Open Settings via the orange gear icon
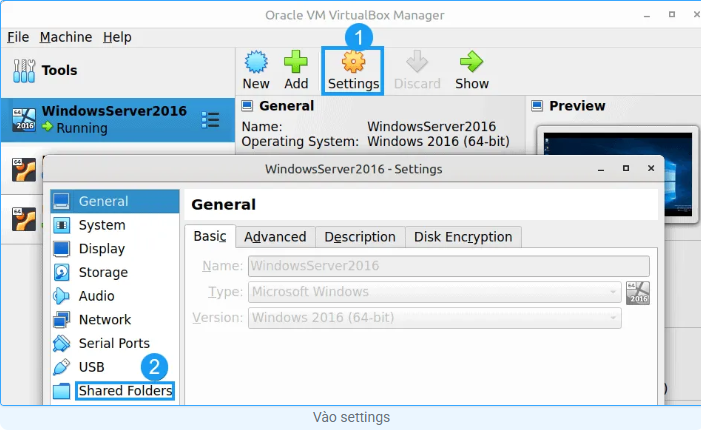 (353, 62)
